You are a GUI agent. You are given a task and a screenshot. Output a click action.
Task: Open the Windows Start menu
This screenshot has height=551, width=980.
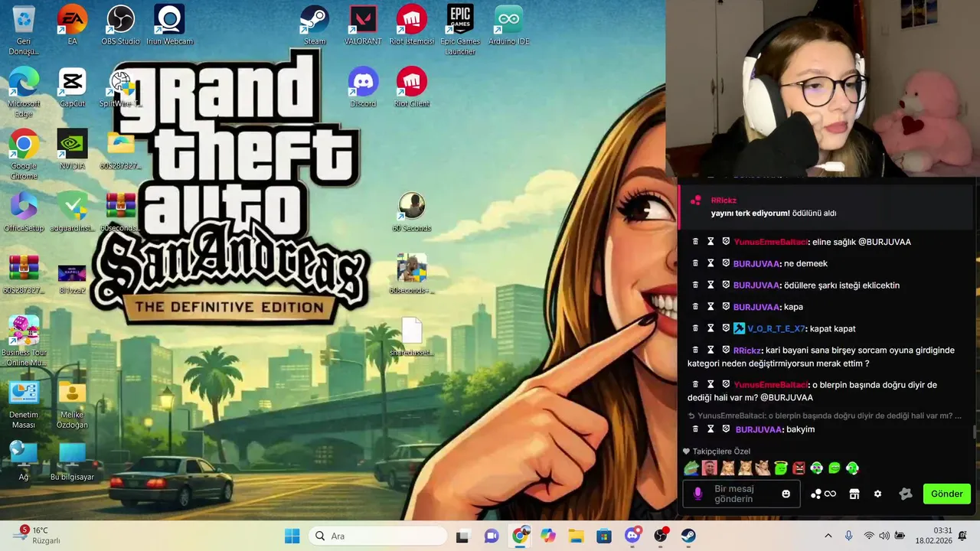point(292,536)
